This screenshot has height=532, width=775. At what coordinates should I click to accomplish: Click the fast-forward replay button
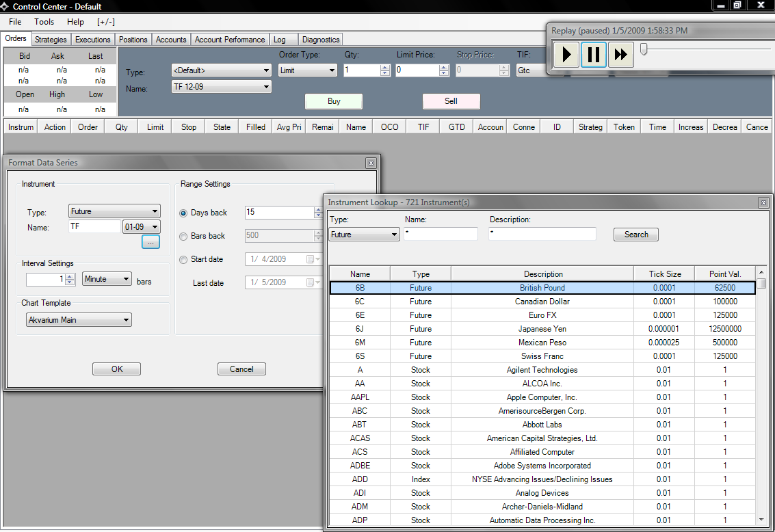click(620, 55)
